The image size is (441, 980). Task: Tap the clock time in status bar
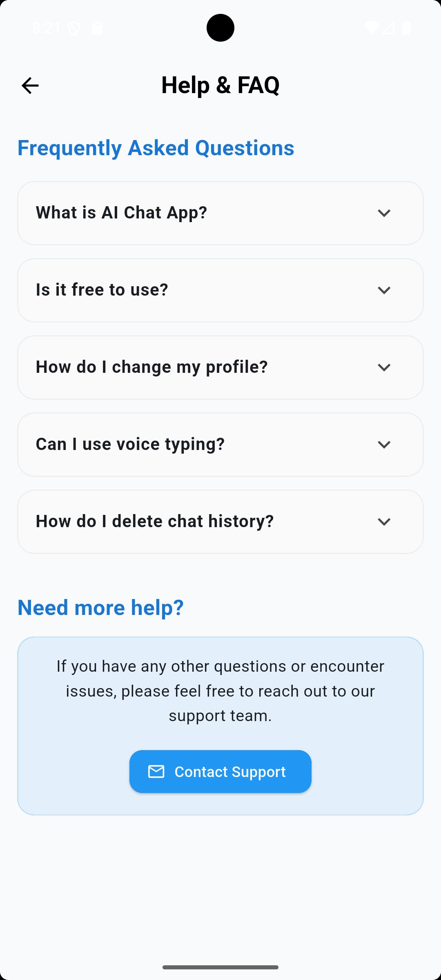click(x=46, y=28)
